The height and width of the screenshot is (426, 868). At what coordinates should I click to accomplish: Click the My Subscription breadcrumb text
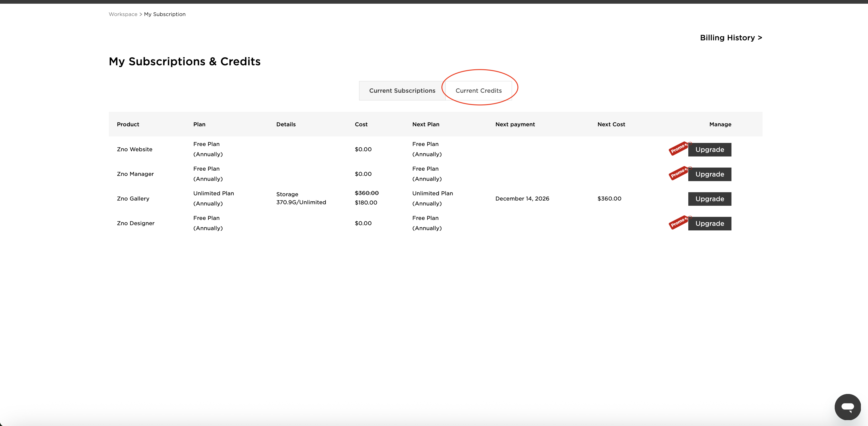click(x=165, y=14)
